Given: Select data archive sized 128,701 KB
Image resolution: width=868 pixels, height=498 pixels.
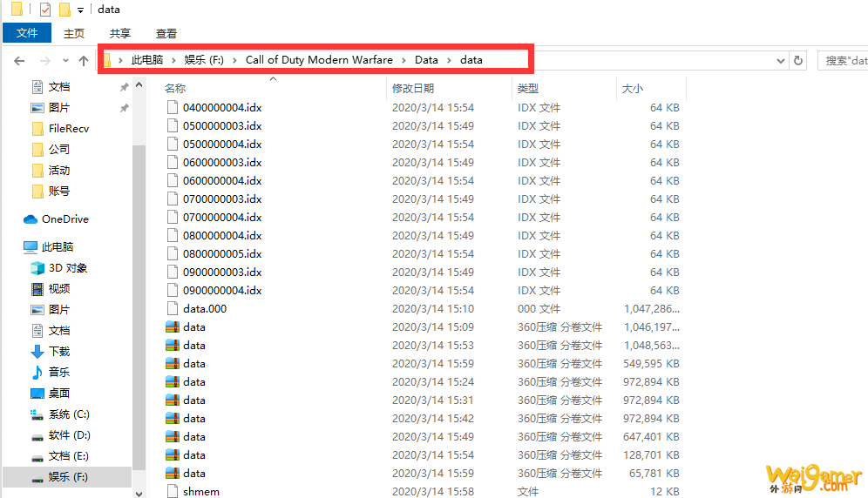Looking at the screenshot, I should 193,454.
